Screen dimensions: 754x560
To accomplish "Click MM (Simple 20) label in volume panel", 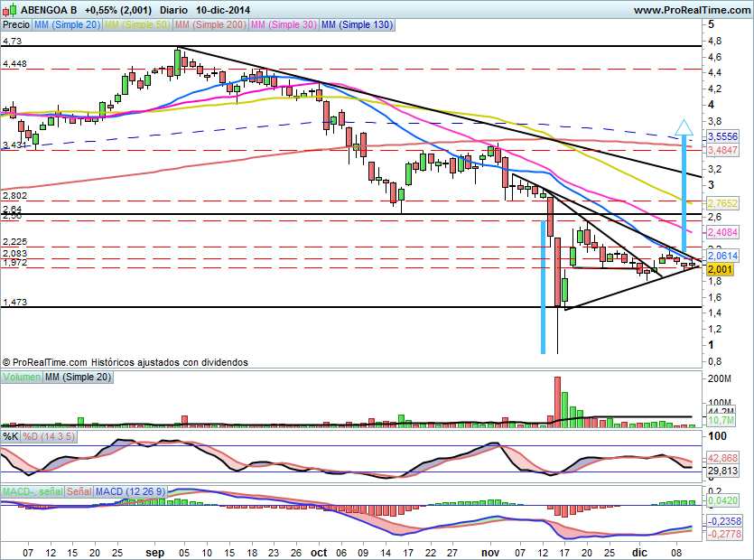I will point(78,378).
